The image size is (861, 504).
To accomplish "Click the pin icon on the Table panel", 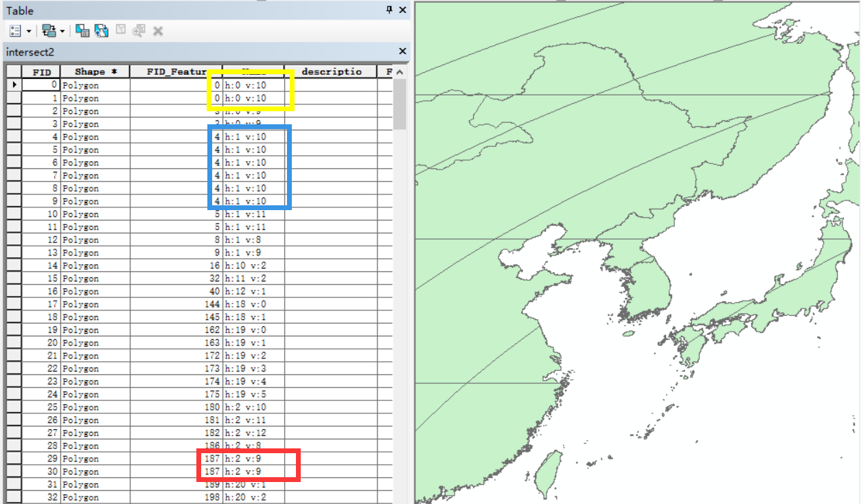I will (x=389, y=10).
